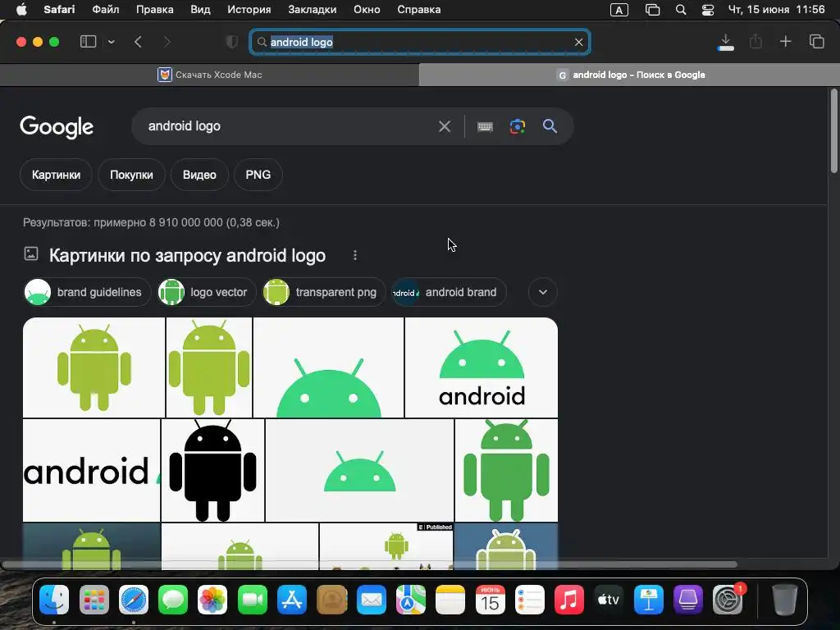The width and height of the screenshot is (840, 630).
Task: Show Safari downloads list
Action: pos(726,42)
